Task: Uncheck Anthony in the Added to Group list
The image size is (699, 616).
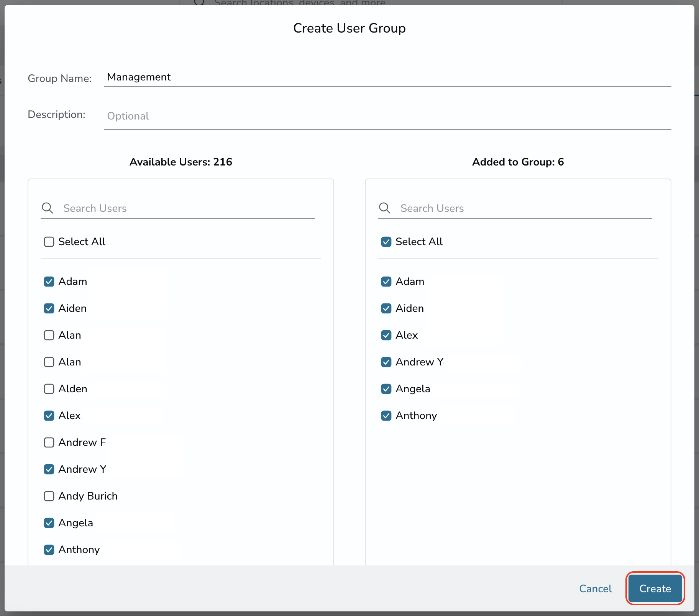Action: (386, 416)
